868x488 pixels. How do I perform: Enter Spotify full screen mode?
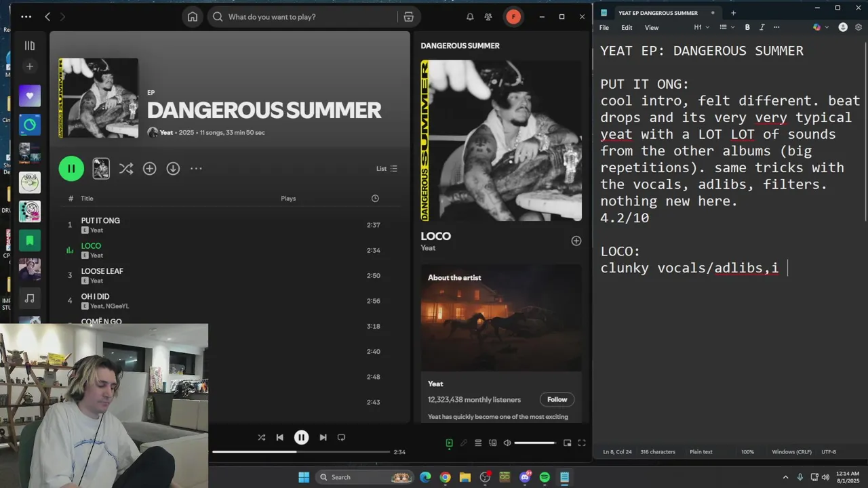click(582, 443)
